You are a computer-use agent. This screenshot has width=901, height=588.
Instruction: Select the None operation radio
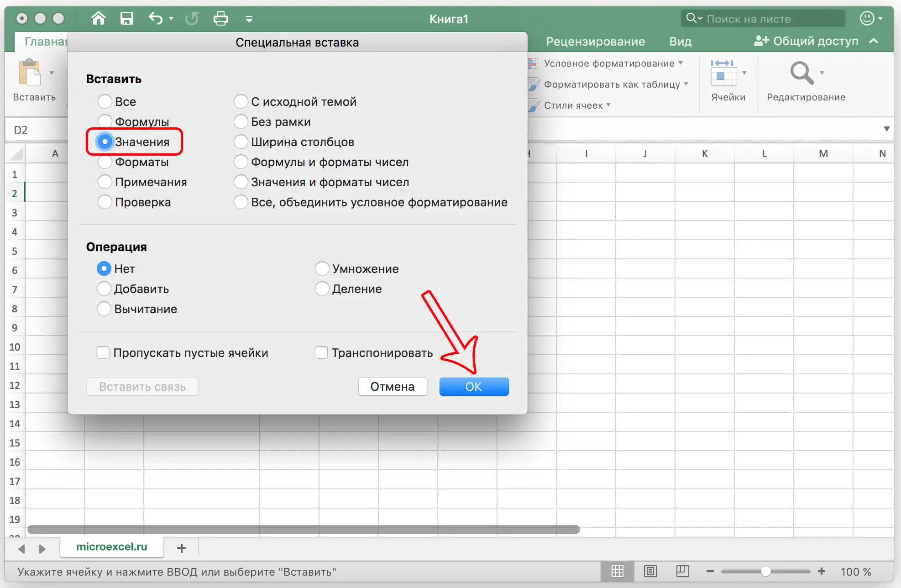(x=104, y=268)
